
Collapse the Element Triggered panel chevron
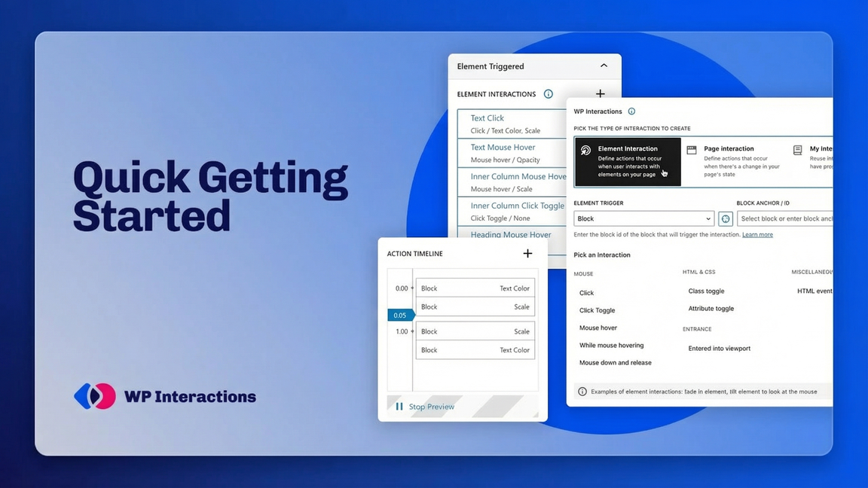coord(604,66)
